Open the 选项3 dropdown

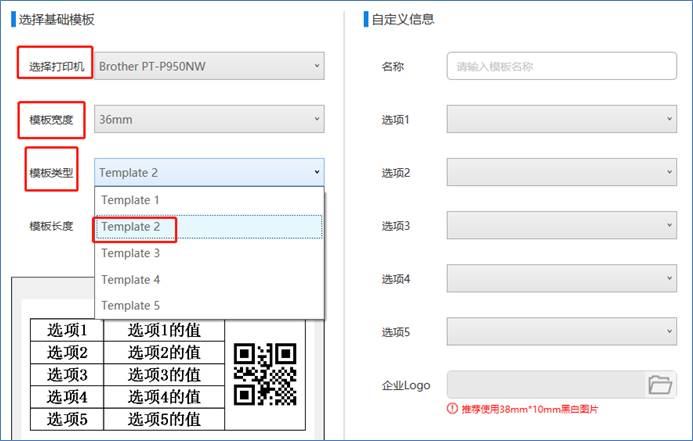point(562,225)
